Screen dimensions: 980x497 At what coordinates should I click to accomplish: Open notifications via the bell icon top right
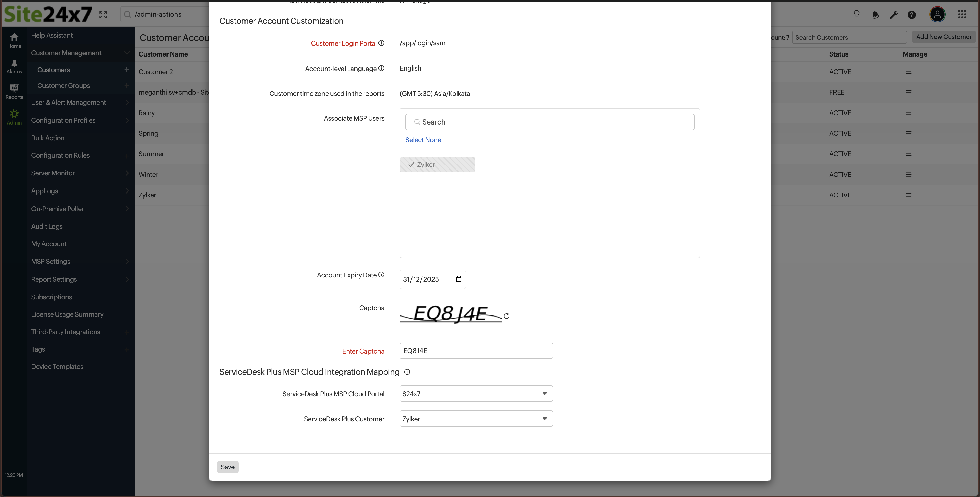875,15
